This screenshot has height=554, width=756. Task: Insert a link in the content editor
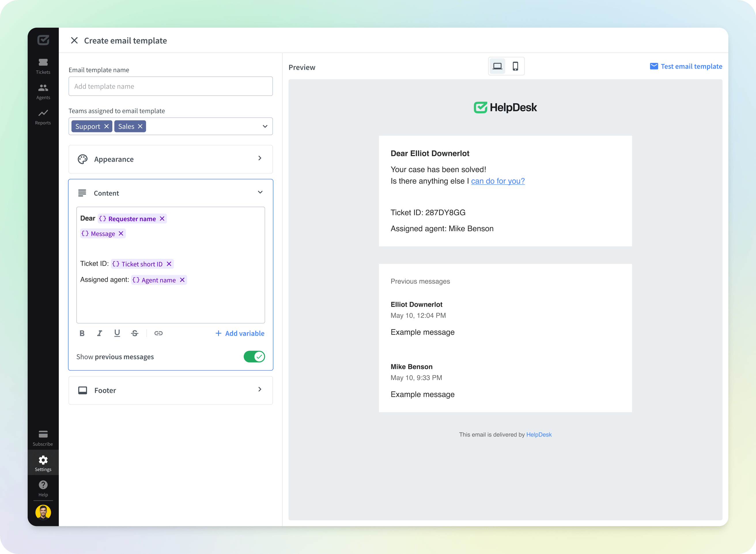pyautogui.click(x=158, y=333)
